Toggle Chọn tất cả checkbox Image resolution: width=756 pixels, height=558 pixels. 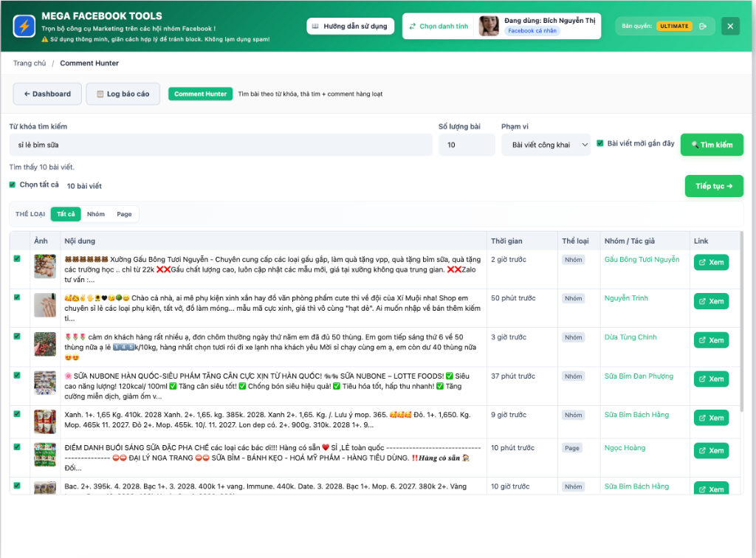(13, 185)
